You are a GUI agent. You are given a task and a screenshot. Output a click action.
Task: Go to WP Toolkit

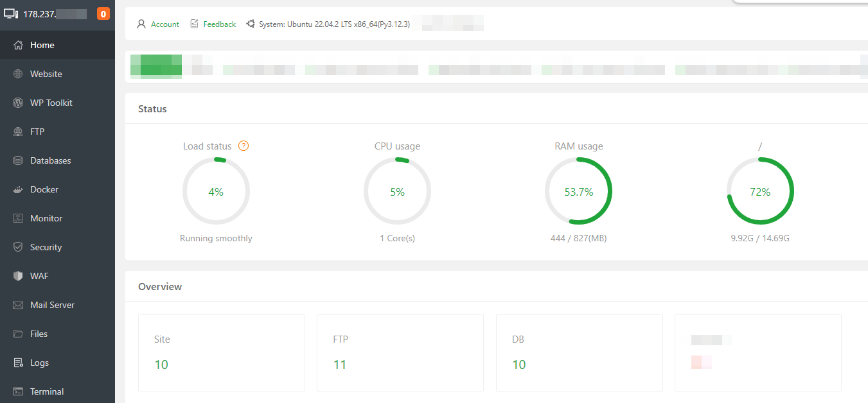57,103
